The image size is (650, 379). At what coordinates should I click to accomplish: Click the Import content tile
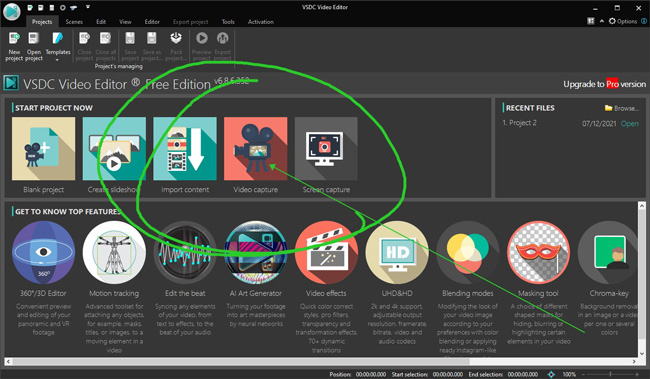[x=185, y=148]
